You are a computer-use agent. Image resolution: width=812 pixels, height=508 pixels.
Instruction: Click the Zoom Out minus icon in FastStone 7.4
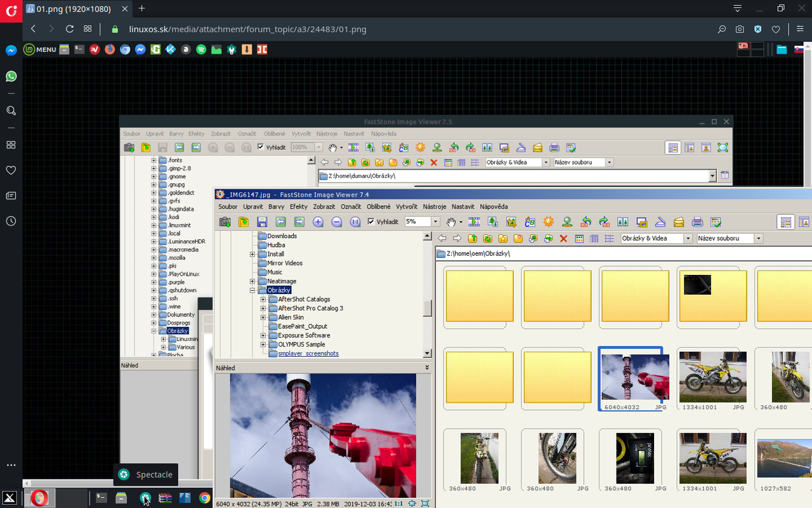337,222
